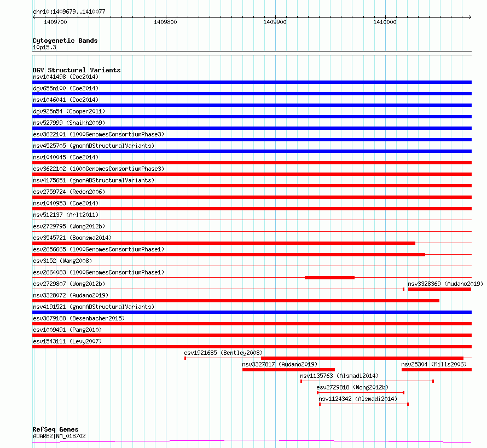Click the RefSeq Genes track title
The width and height of the screenshot is (487, 448).
coord(55,430)
